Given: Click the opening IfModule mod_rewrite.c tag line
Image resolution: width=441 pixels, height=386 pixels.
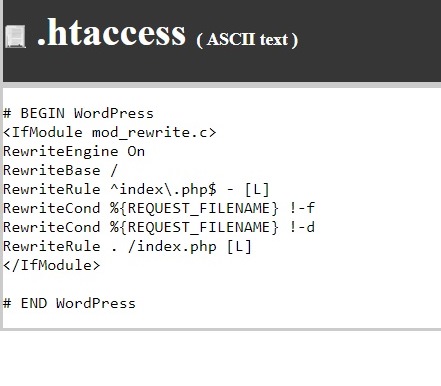Looking at the screenshot, I should pyautogui.click(x=110, y=132).
